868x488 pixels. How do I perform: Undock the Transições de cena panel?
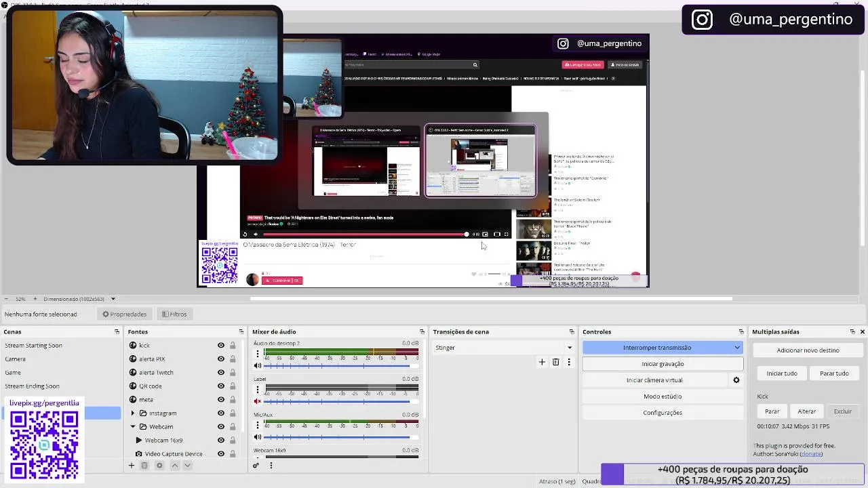[x=572, y=331]
